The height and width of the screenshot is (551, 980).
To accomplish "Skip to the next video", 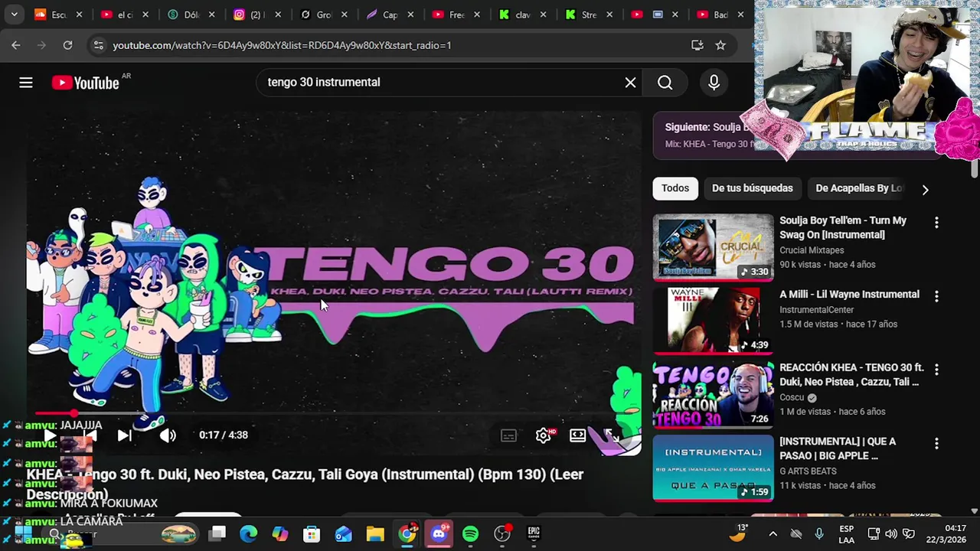I will tap(124, 435).
